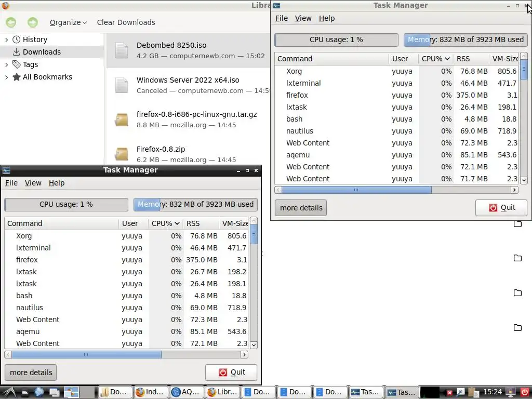Image resolution: width=532 pixels, height=399 pixels.
Task: Click the green back arrow in Library
Action: click(11, 22)
